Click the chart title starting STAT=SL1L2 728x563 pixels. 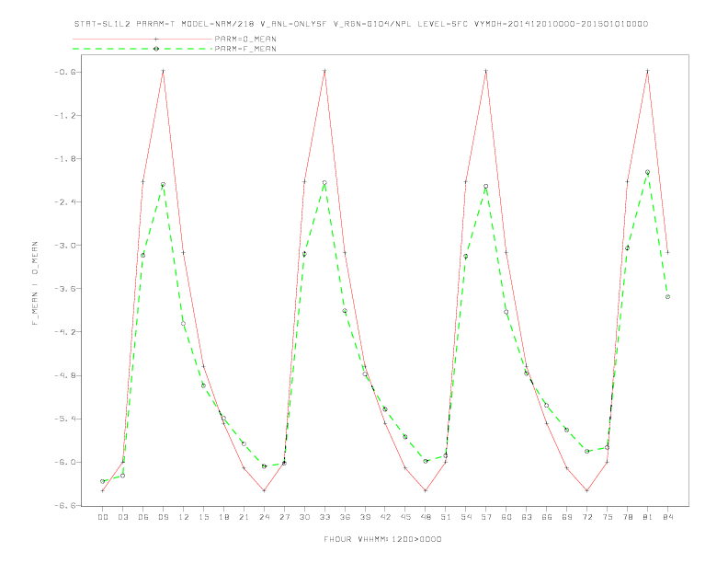[x=360, y=24]
